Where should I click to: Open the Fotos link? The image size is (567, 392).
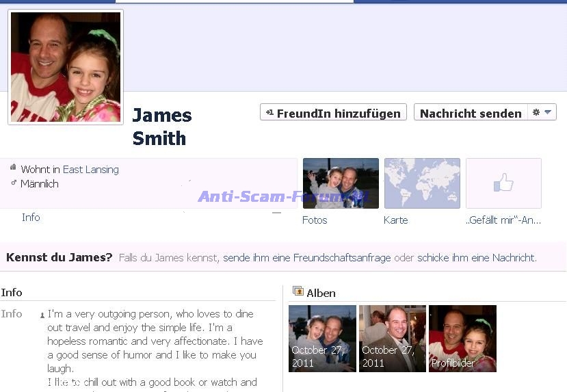(x=315, y=220)
